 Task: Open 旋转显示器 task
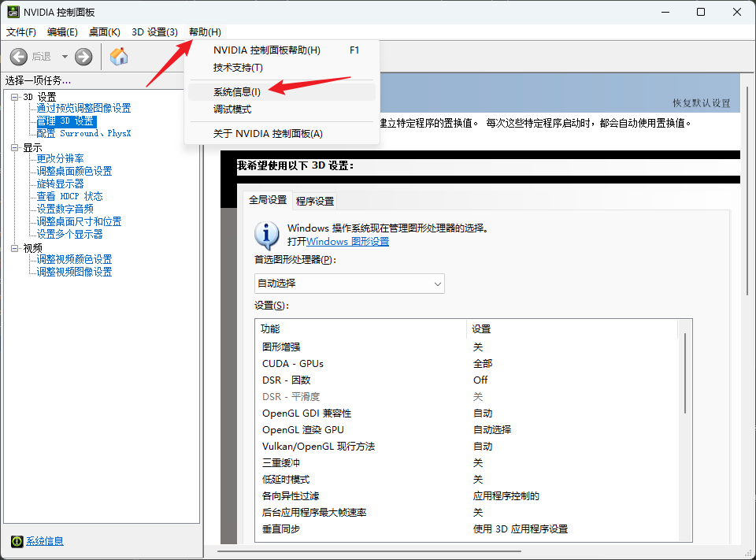click(x=61, y=184)
